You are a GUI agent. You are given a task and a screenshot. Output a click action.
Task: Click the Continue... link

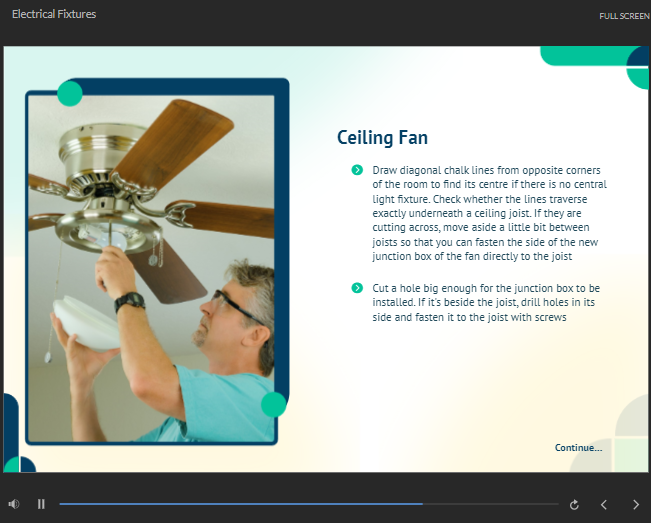pos(578,447)
